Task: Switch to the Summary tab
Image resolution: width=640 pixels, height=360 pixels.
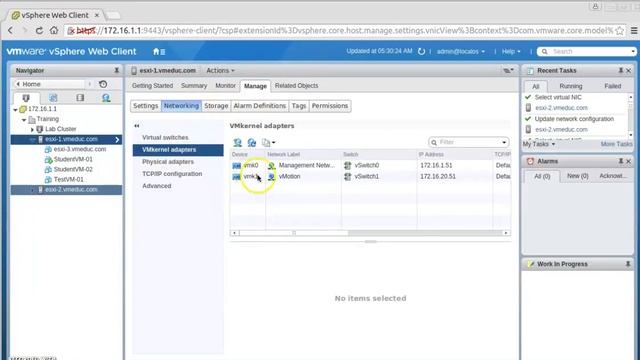Action: pos(194,86)
